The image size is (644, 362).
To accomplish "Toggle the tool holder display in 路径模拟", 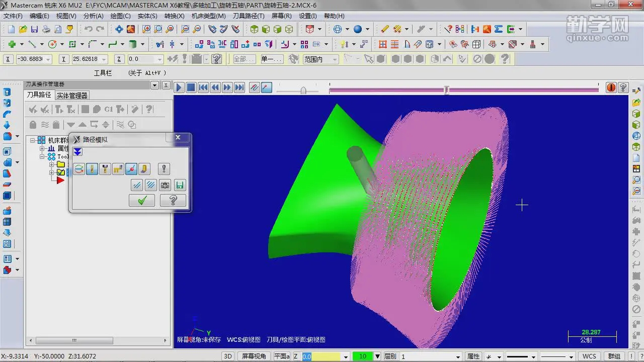I will click(x=105, y=169).
